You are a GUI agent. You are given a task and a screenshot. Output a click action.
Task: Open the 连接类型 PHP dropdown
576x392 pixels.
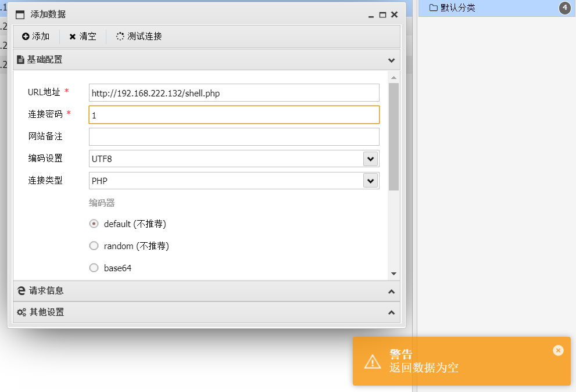pos(370,181)
